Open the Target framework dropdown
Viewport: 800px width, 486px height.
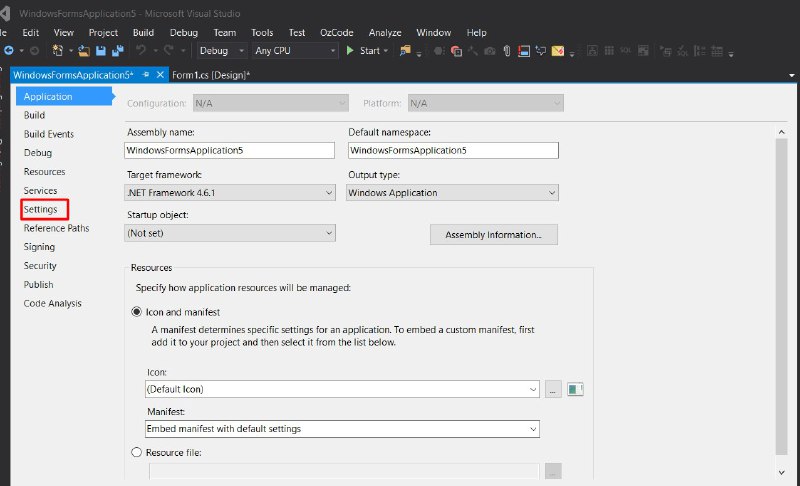coord(230,193)
